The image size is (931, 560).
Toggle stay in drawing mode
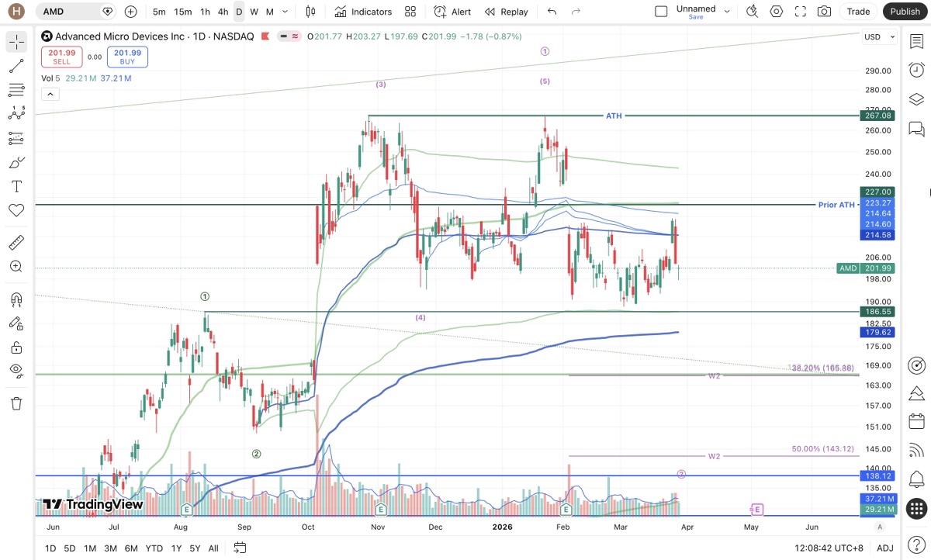16,323
